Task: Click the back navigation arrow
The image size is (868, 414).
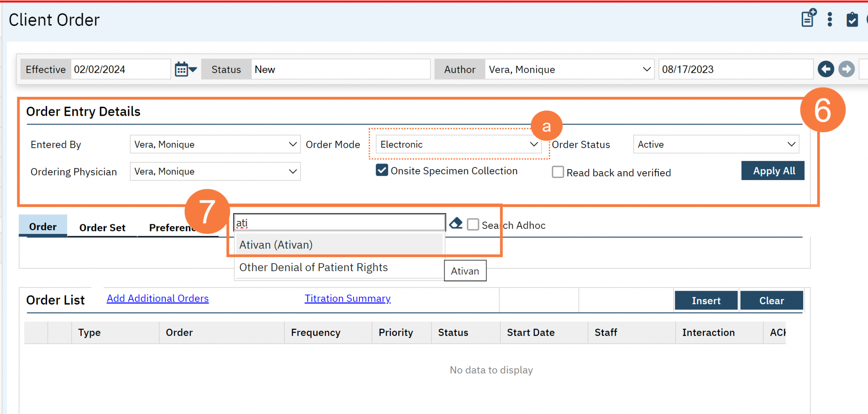Action: [x=826, y=69]
